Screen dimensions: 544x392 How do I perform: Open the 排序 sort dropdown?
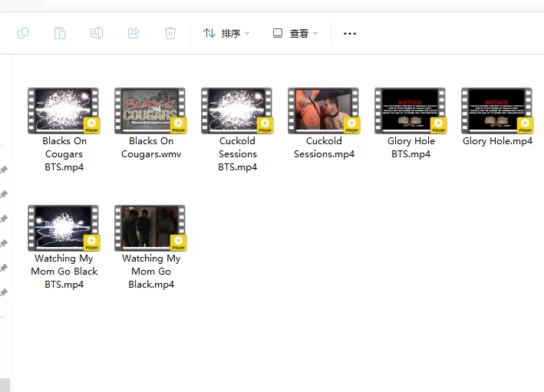226,33
